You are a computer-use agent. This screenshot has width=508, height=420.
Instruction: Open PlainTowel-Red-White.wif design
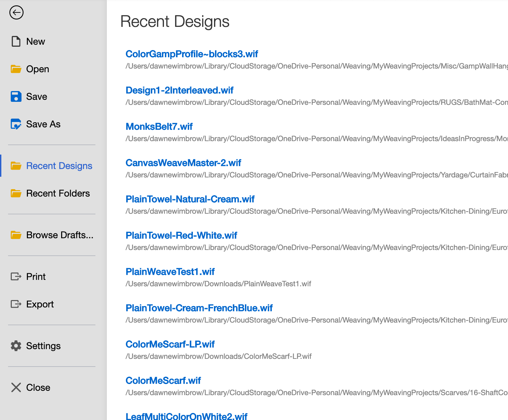(x=181, y=236)
